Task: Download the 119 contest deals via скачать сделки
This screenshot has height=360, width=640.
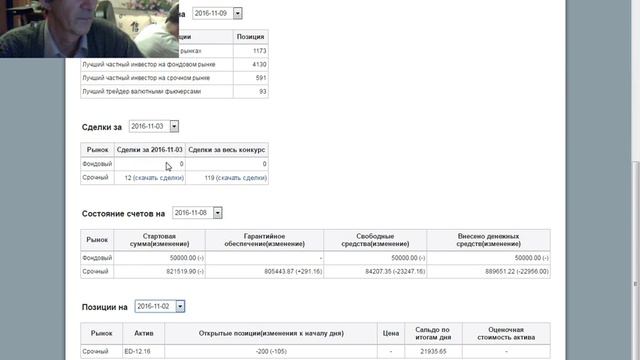Action: pyautogui.click(x=241, y=178)
